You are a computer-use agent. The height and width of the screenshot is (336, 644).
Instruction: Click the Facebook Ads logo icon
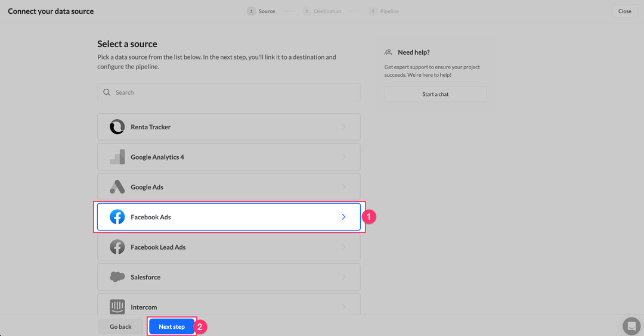click(x=117, y=217)
